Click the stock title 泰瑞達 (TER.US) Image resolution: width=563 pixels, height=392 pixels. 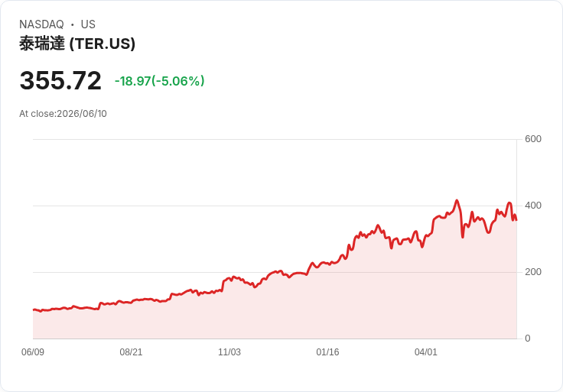coord(77,44)
